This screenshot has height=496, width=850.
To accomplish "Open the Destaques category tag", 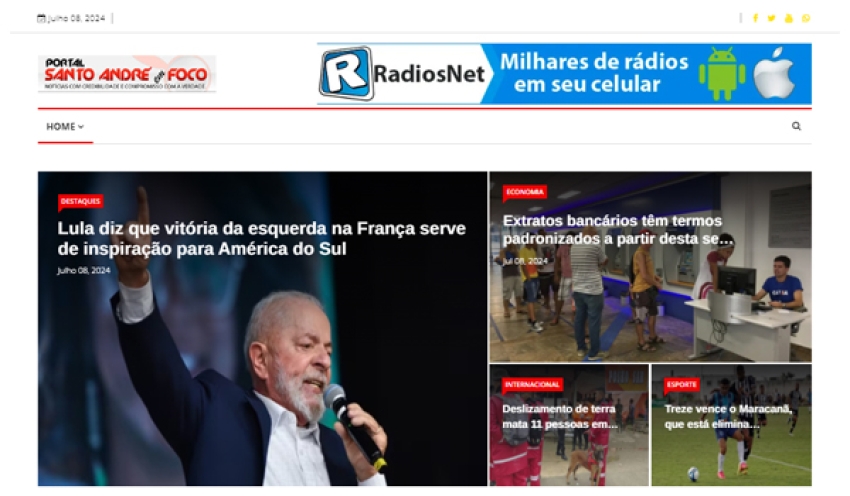I will click(x=80, y=201).
